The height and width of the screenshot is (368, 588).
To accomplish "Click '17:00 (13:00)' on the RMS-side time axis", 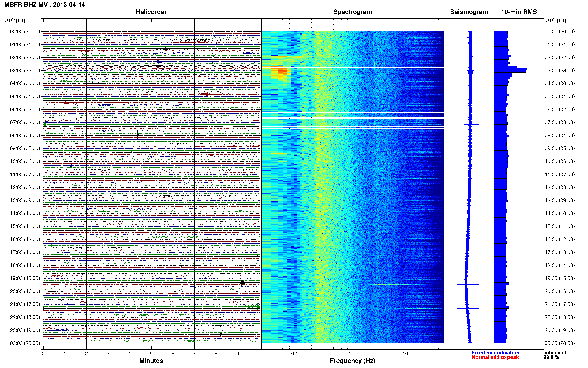I will click(x=560, y=252).
